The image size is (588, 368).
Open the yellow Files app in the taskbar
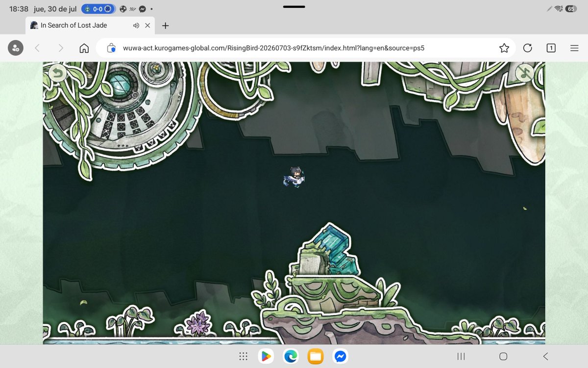click(x=316, y=356)
